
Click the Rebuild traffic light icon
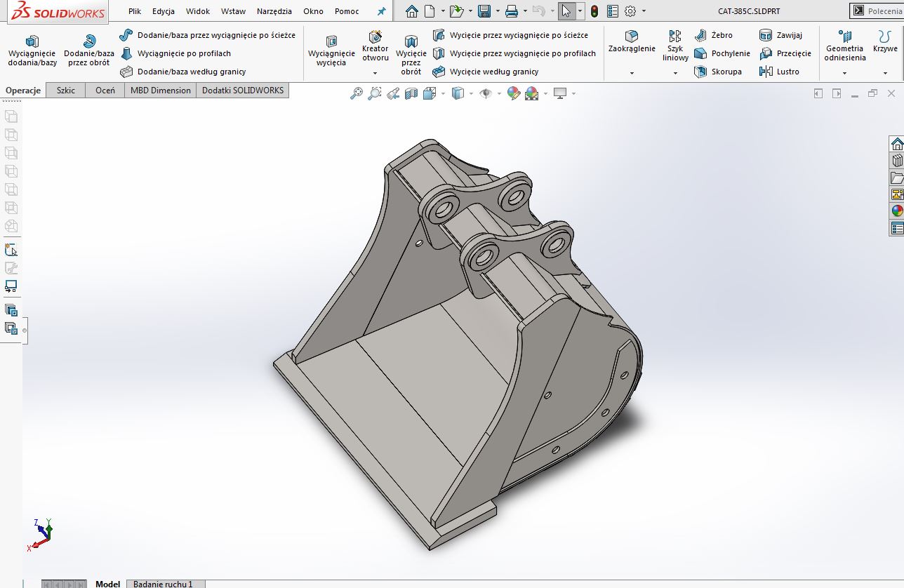[594, 11]
